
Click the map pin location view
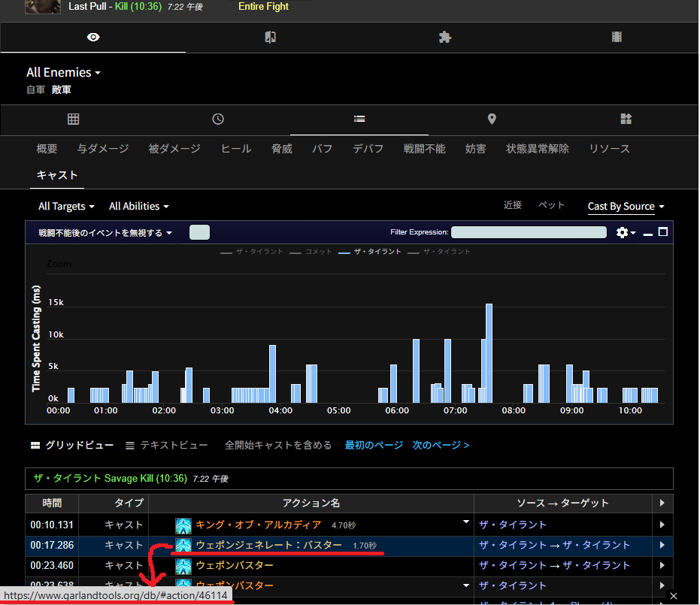click(x=492, y=119)
